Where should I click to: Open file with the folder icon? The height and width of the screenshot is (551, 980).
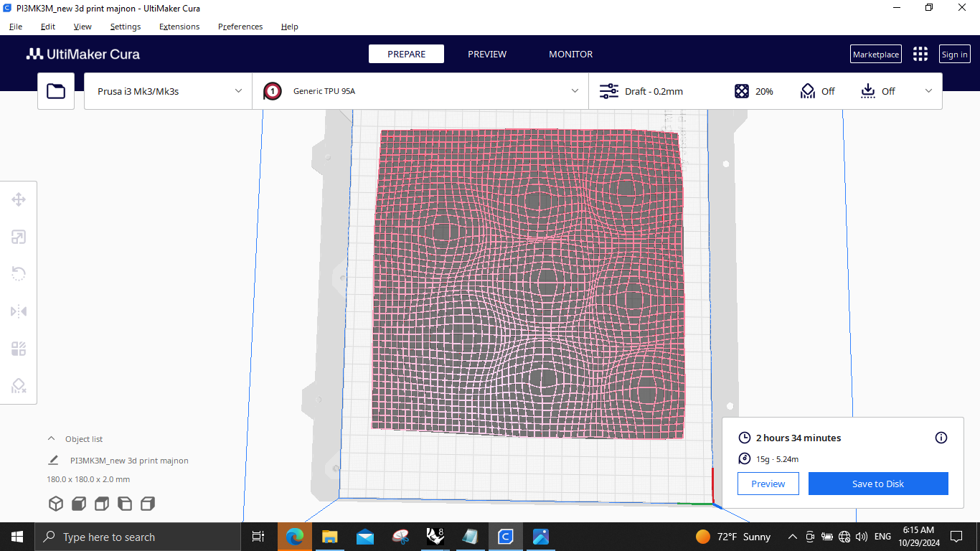(x=56, y=91)
